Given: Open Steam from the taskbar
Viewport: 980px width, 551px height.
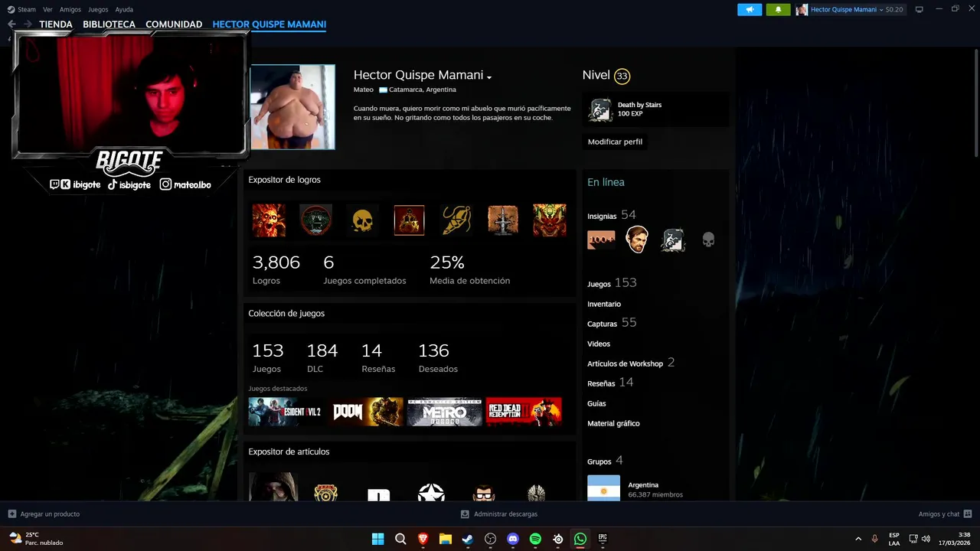Looking at the screenshot, I should (468, 539).
